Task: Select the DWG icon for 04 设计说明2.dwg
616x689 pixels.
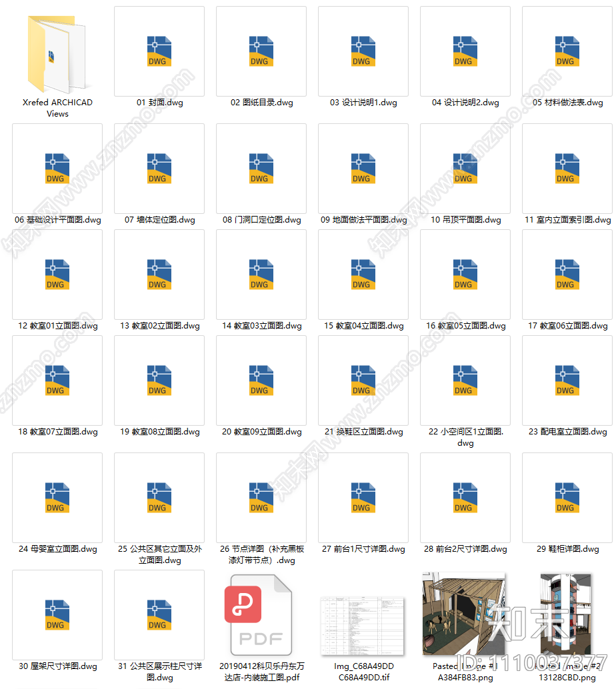Action: point(465,51)
